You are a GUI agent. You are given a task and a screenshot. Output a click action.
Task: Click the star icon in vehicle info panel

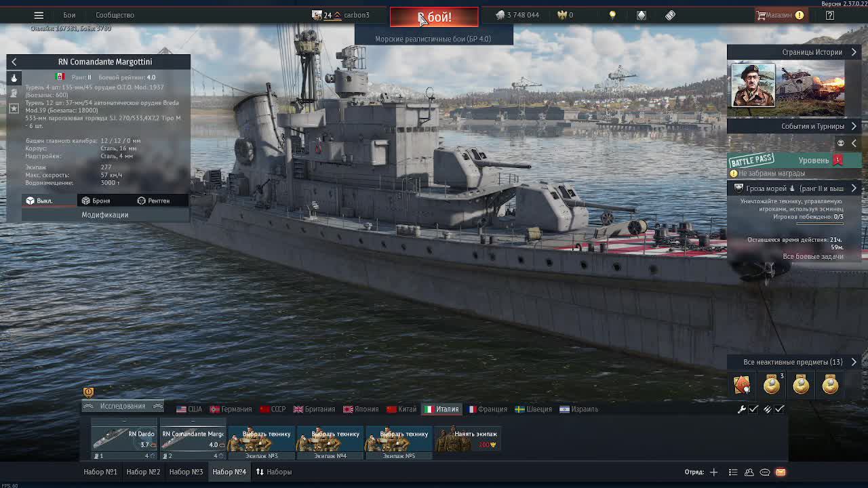coord(14,108)
